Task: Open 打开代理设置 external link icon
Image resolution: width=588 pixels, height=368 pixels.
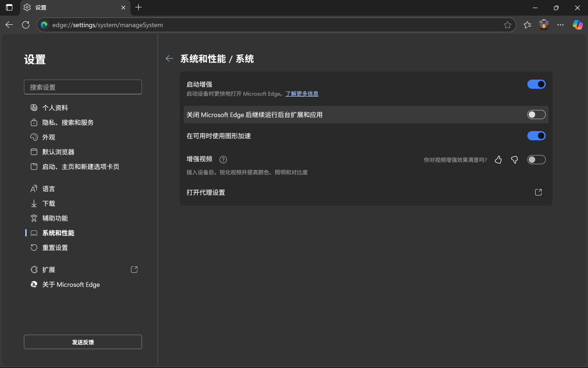Action: click(538, 192)
